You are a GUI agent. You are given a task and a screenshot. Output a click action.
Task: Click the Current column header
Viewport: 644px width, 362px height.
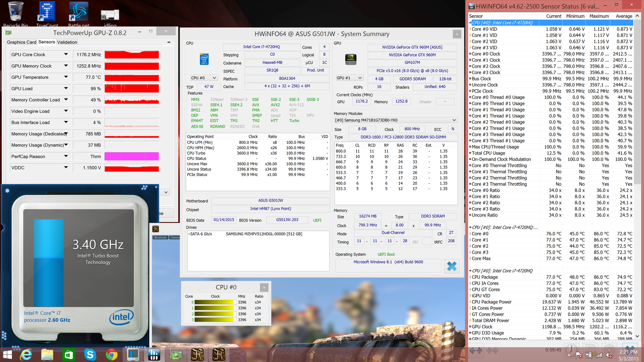tap(553, 16)
